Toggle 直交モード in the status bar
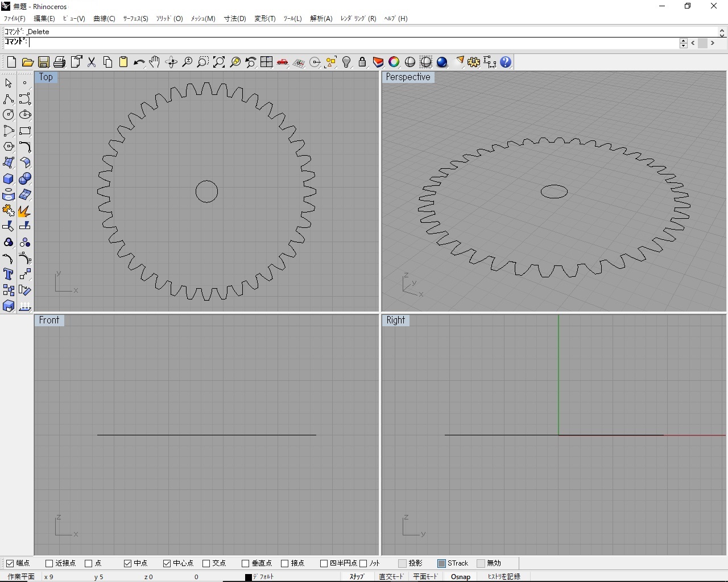Viewport: 728px width, 582px height. pos(391,576)
